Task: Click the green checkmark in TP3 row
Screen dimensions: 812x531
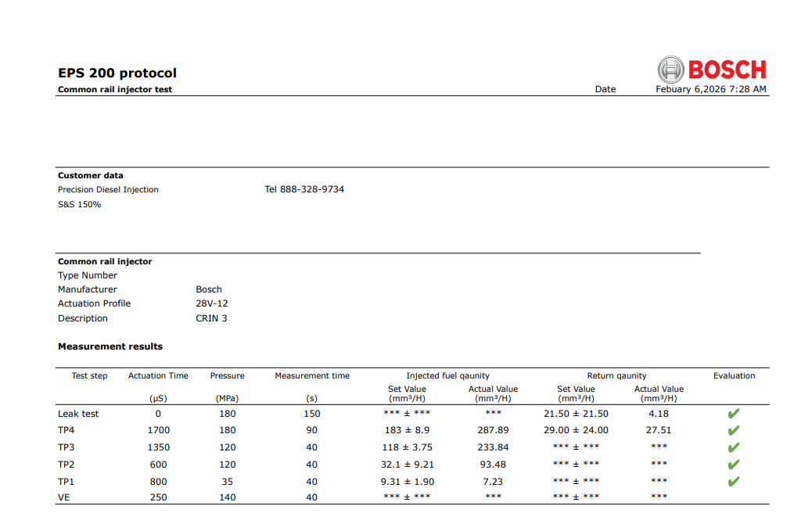Action: click(733, 448)
